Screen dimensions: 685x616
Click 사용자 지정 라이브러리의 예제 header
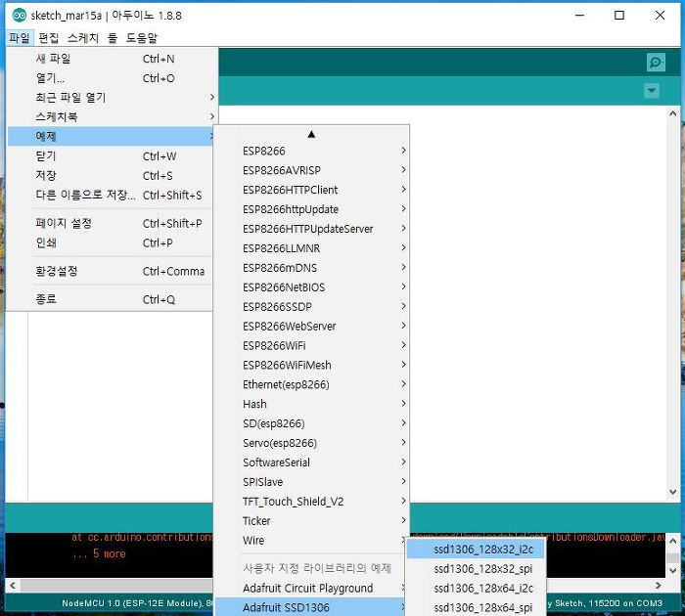[x=317, y=568]
